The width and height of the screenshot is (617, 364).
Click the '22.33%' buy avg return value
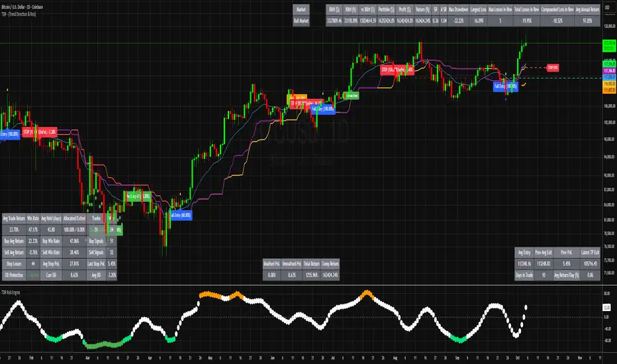33,241
